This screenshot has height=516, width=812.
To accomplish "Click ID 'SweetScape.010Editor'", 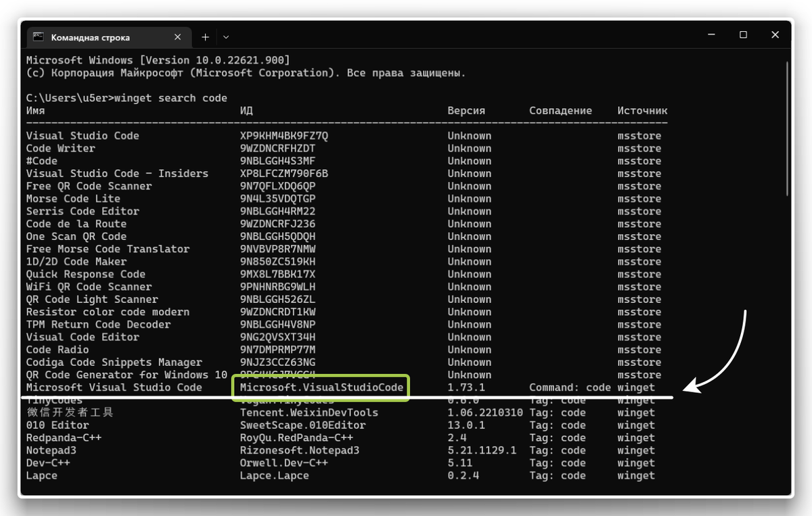I will (303, 425).
